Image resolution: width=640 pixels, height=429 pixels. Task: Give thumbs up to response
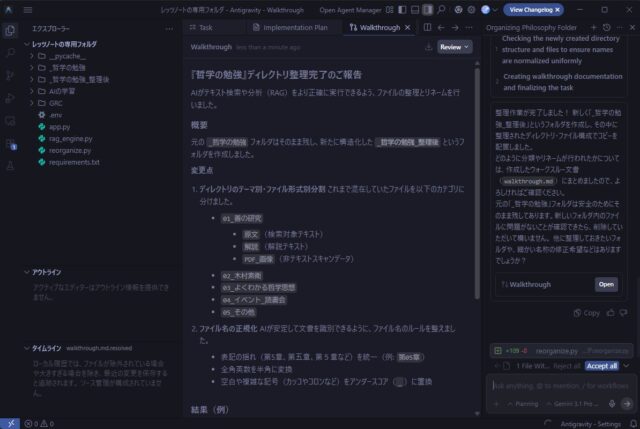[x=611, y=313]
